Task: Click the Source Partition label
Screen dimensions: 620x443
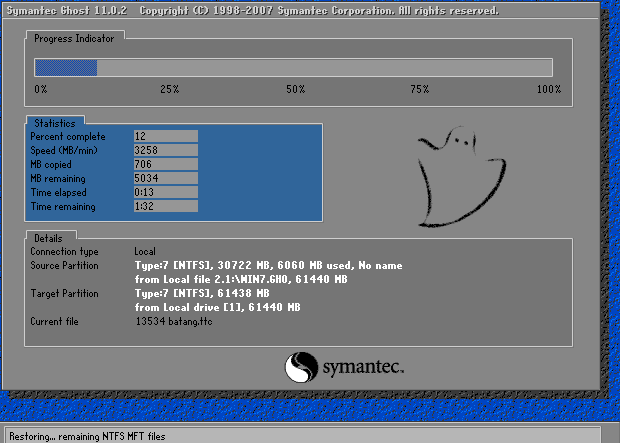Action: [64, 265]
